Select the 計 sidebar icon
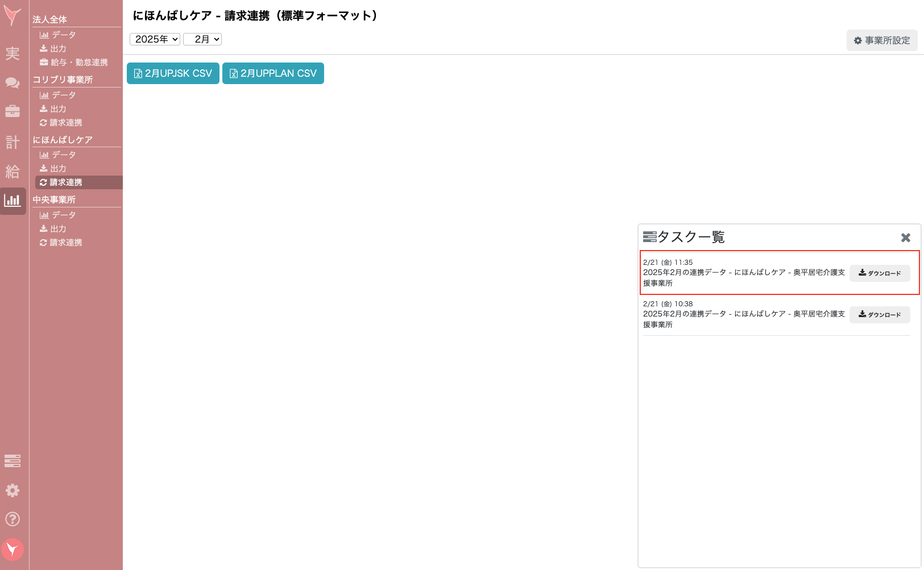 tap(13, 142)
